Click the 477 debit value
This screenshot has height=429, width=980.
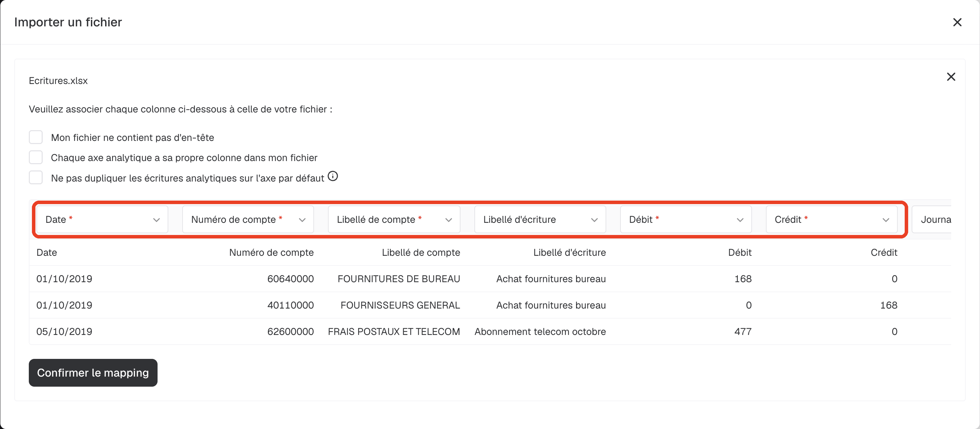tap(743, 331)
